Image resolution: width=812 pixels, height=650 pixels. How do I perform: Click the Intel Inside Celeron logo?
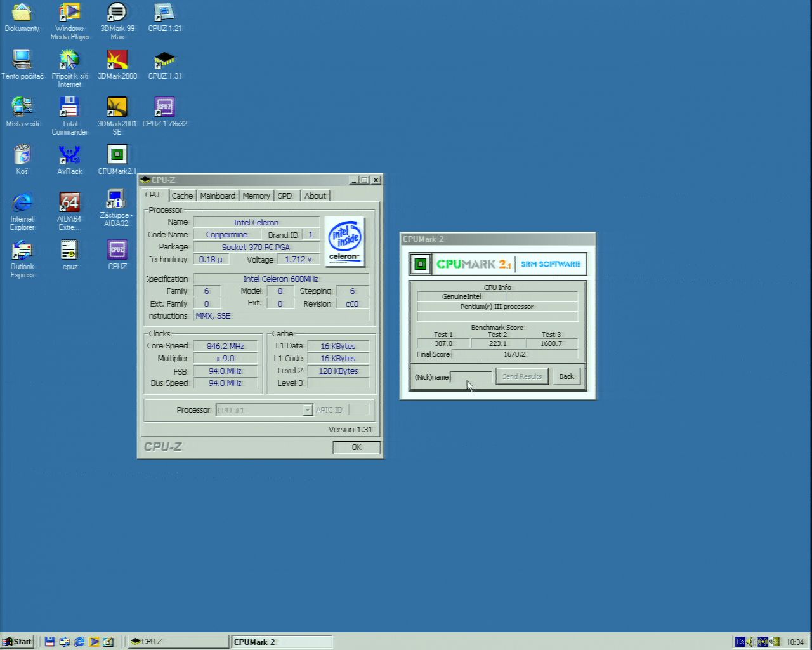pyautogui.click(x=344, y=241)
